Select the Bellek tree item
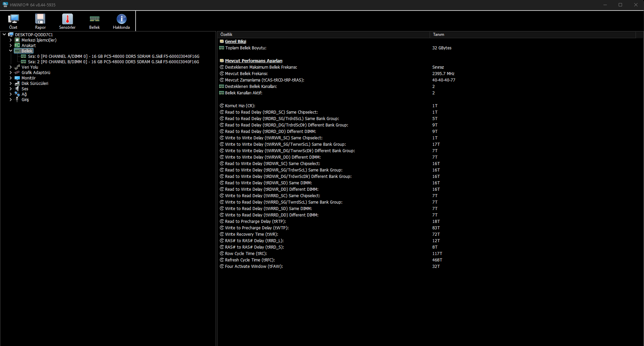Viewport: 644px width, 346px height. pyautogui.click(x=27, y=51)
